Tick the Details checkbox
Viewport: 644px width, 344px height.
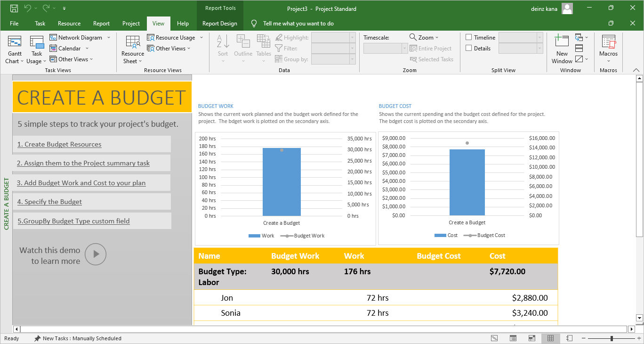469,49
